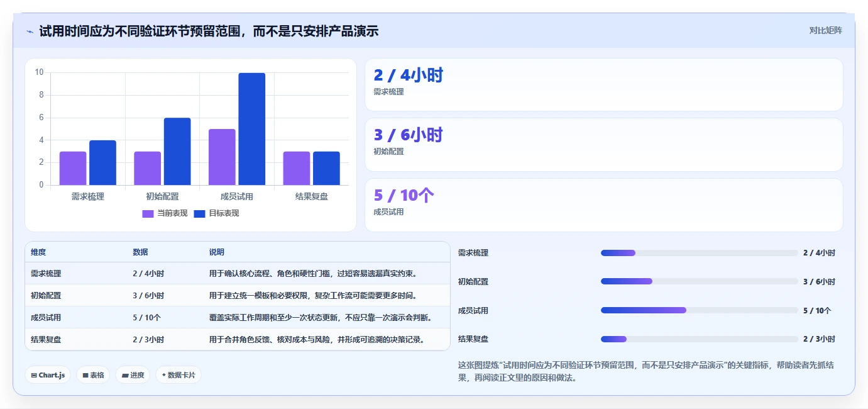
Task: Click the 2 / 3小时 progress value label
Action: 819,339
